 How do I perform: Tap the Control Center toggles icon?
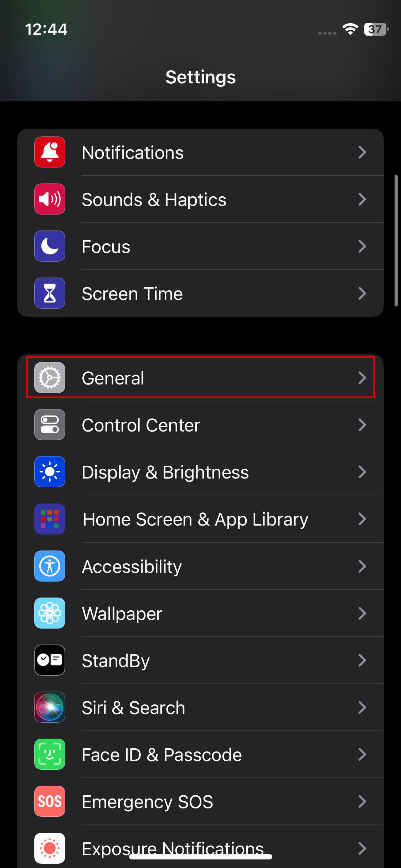[x=50, y=425]
